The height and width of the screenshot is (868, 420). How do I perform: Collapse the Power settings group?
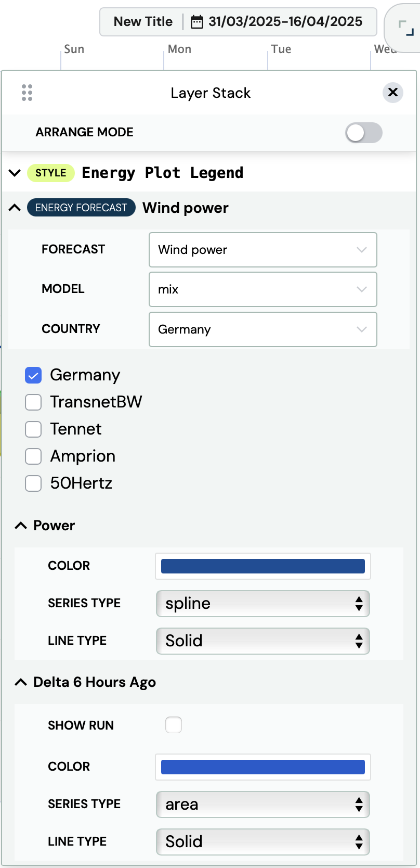21,526
